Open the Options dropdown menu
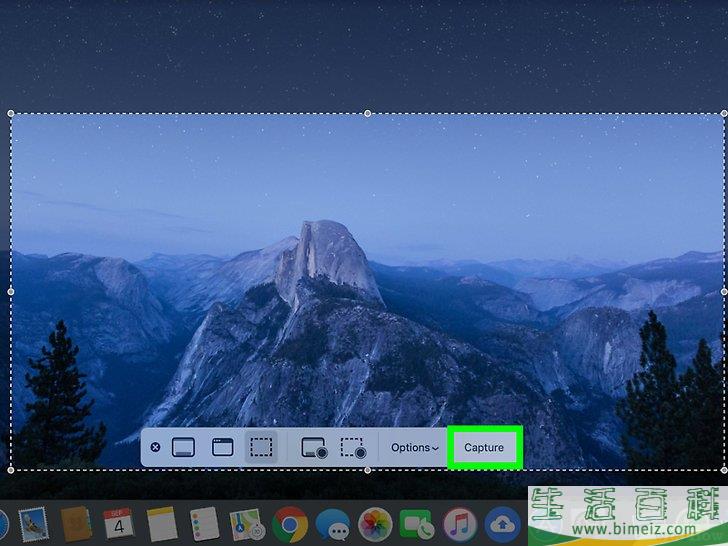The image size is (728, 546). pyautogui.click(x=414, y=447)
